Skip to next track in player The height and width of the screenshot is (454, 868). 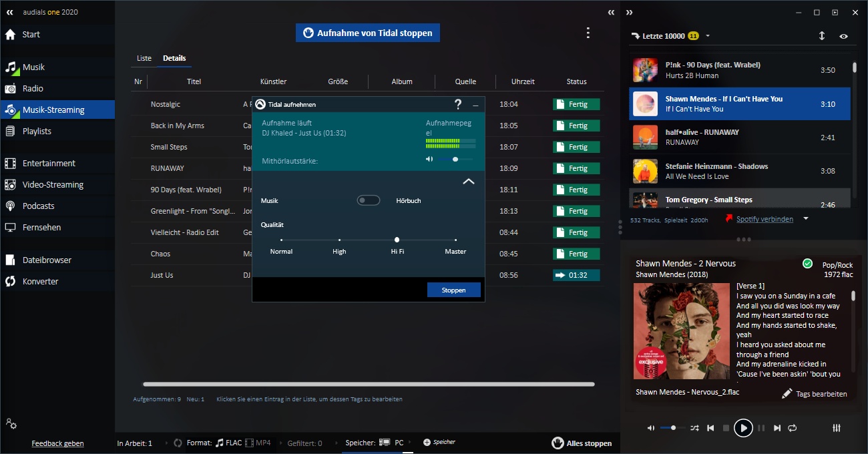tap(777, 428)
